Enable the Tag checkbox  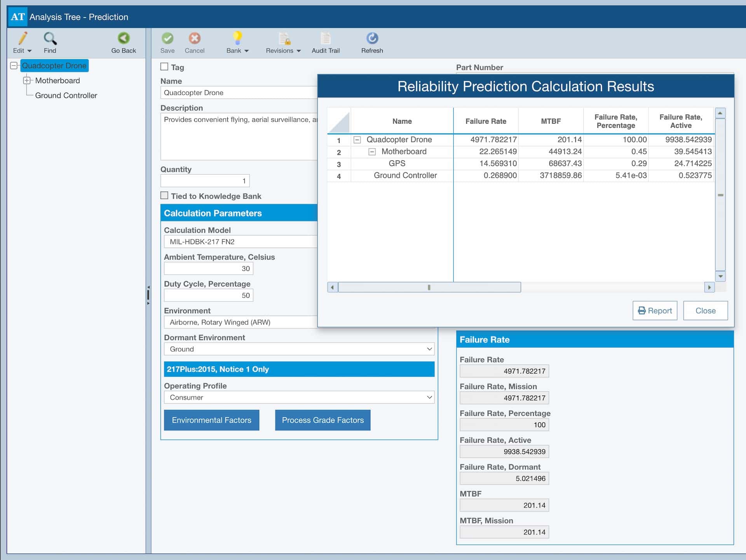click(x=164, y=66)
